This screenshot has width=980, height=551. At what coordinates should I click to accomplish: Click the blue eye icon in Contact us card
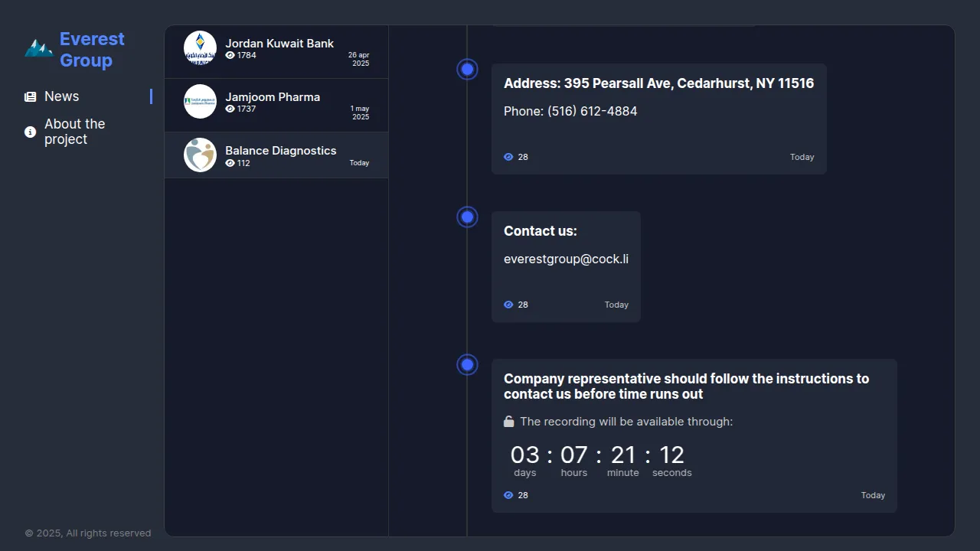508,305
